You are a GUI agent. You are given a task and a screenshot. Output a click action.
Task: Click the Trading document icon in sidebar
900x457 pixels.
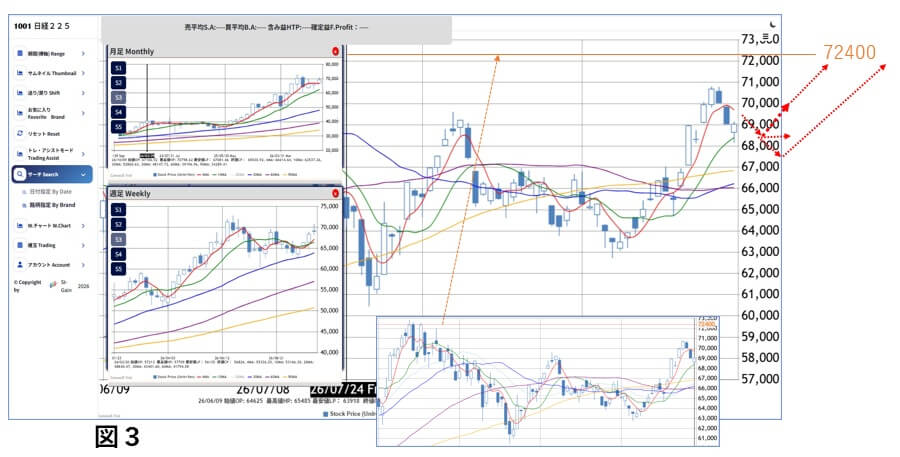20,245
